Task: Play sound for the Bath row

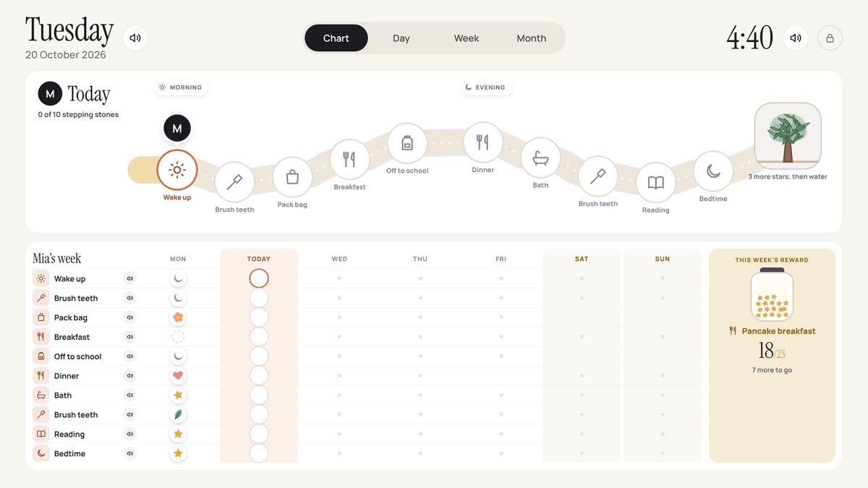Action: coord(129,395)
